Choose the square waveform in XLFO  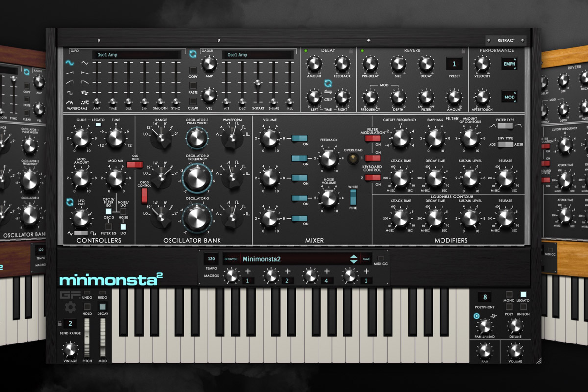(70, 92)
